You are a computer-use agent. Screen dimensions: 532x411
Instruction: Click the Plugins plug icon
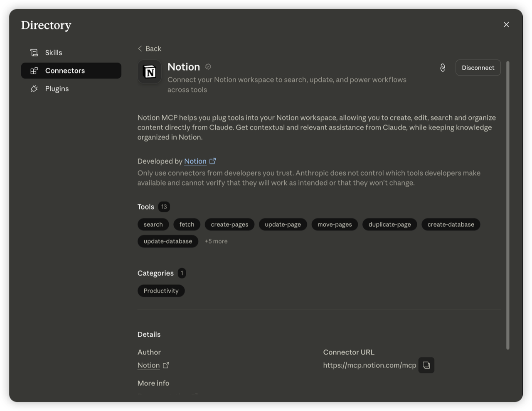[34, 89]
